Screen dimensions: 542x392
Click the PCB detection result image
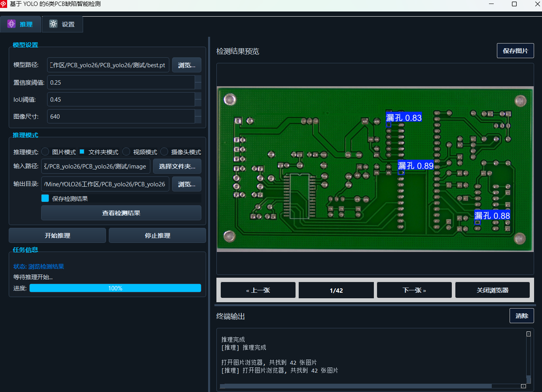(375, 169)
